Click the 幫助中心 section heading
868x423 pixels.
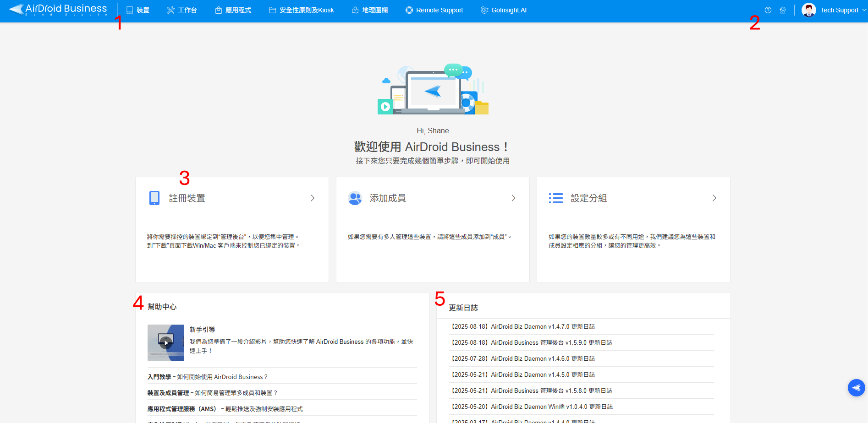point(162,307)
